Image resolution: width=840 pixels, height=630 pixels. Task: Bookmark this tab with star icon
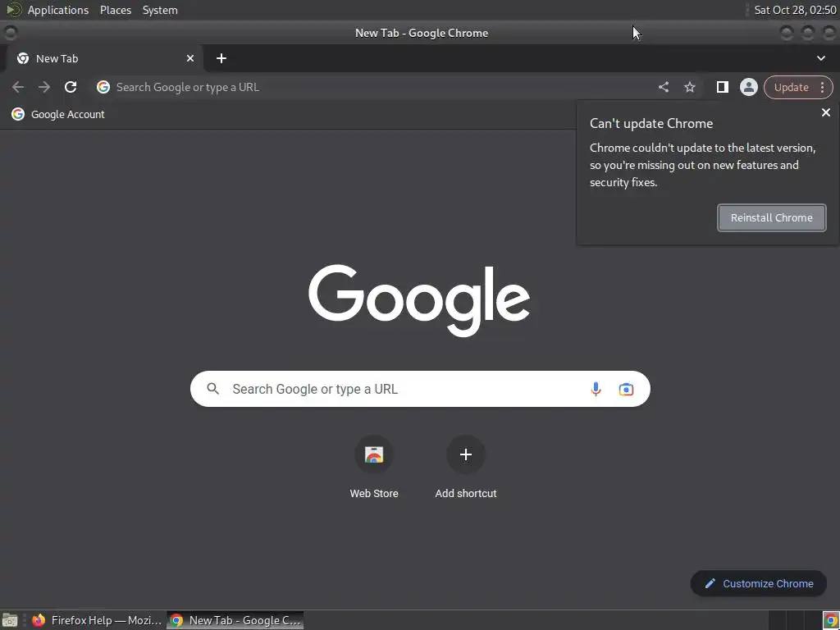pos(689,87)
